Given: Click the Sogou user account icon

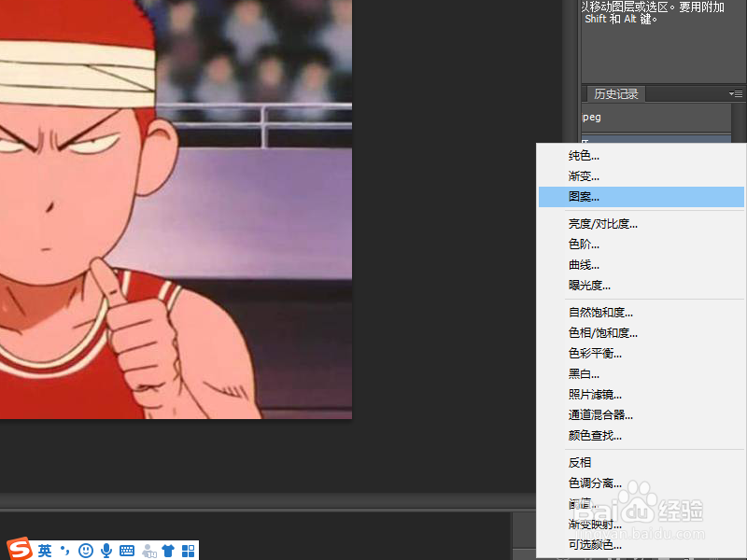Looking at the screenshot, I should tap(149, 551).
